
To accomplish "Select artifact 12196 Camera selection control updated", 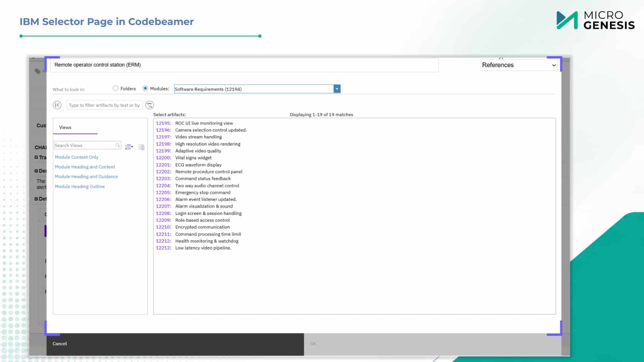I will [201, 130].
